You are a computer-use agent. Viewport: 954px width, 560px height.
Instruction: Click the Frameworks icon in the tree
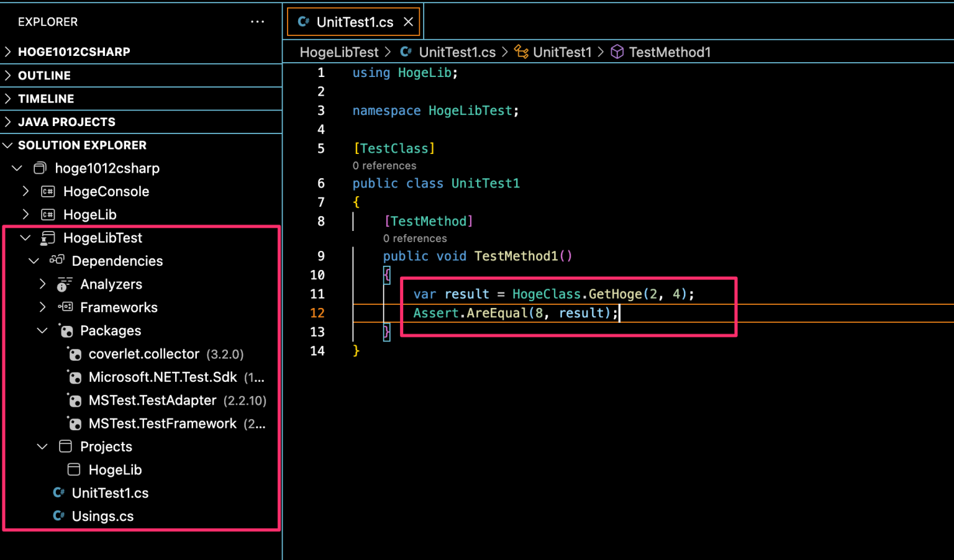65,307
